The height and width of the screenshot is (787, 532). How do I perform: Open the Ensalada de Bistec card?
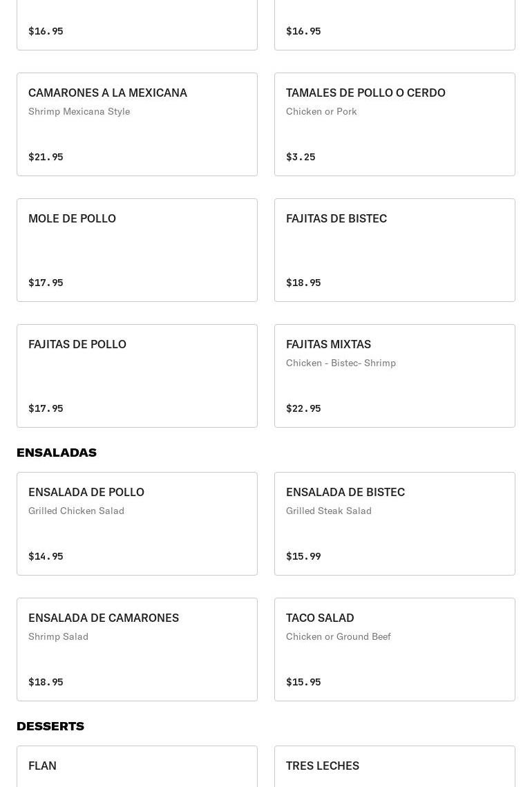[x=395, y=524]
